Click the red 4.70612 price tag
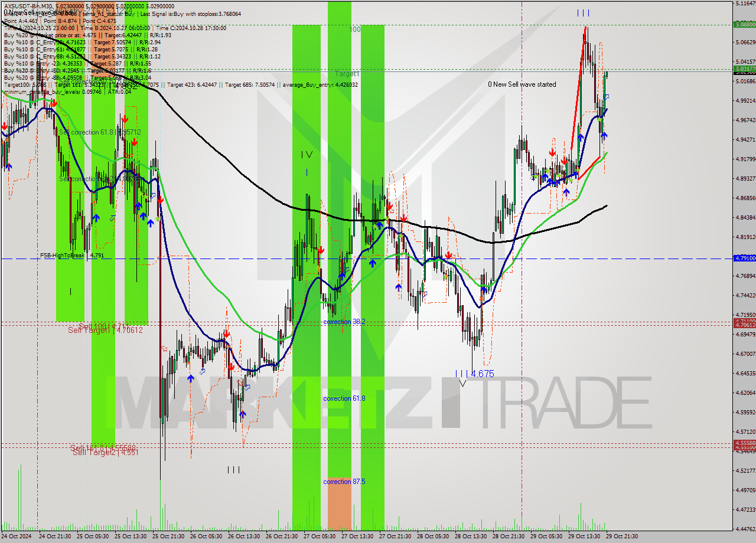 click(x=744, y=325)
